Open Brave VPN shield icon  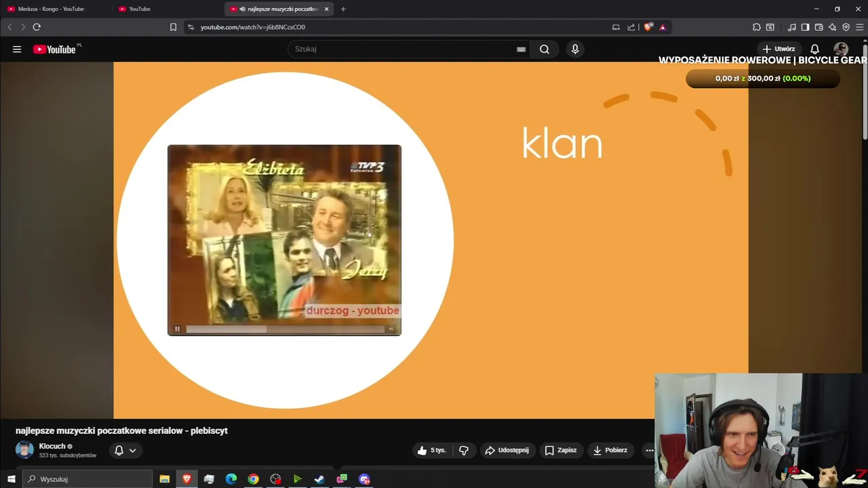846,27
